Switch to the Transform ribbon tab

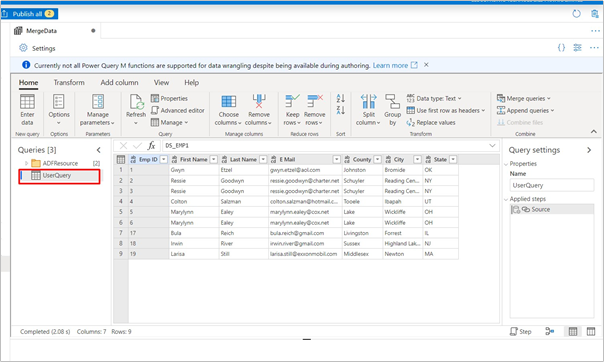pyautogui.click(x=69, y=82)
